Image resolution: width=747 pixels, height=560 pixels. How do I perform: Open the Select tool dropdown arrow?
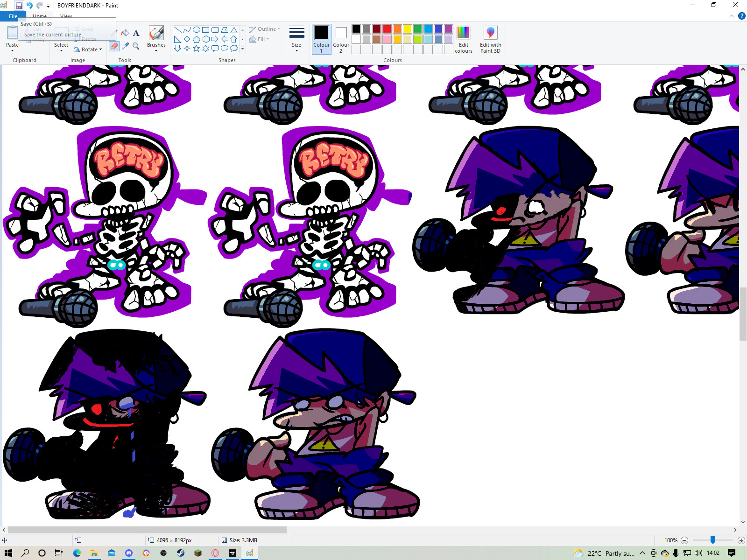tap(61, 50)
